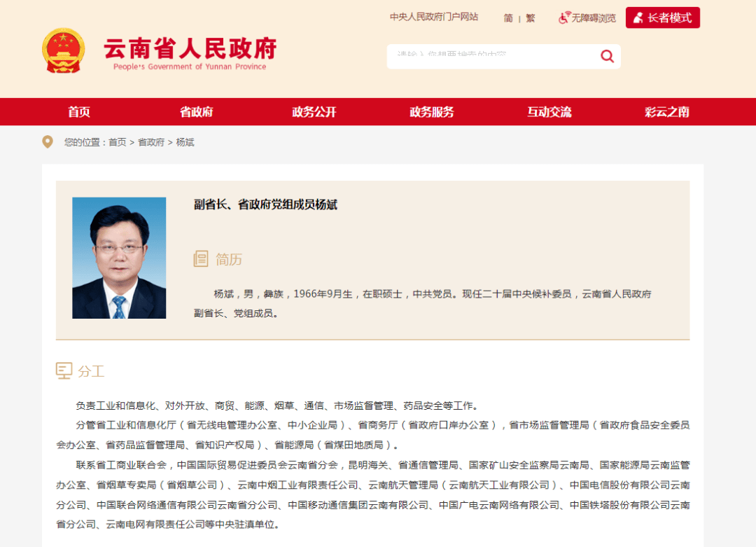
Task: Click the 分工 section icon
Action: pos(64,371)
